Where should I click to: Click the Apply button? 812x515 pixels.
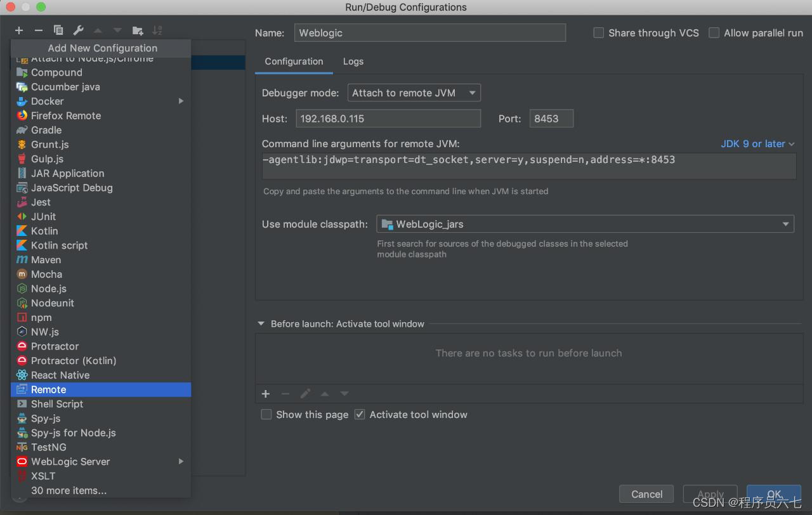click(x=710, y=494)
